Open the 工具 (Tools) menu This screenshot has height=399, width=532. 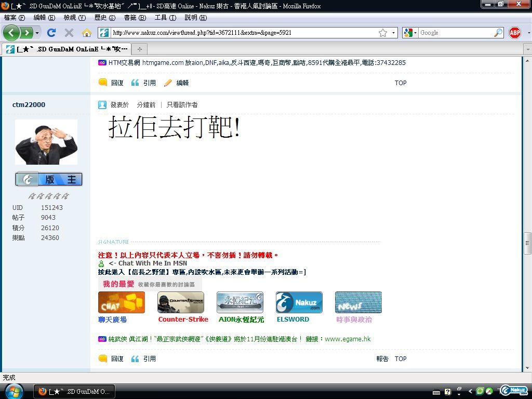(165, 18)
